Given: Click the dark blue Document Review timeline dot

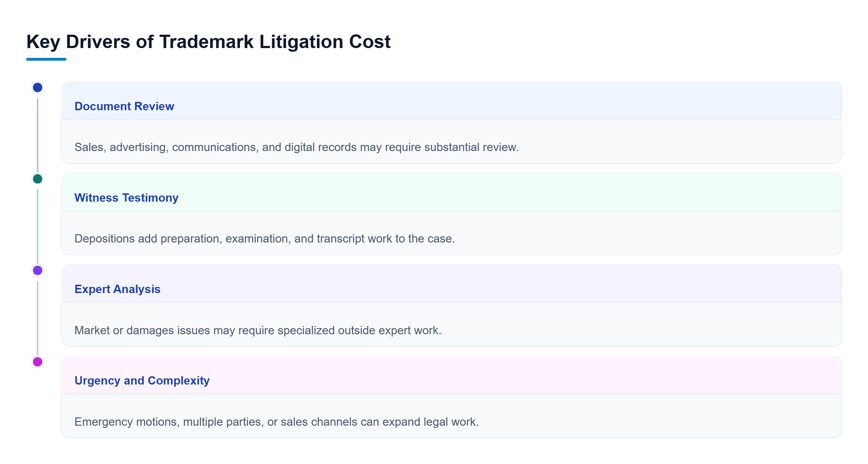Looking at the screenshot, I should [38, 87].
